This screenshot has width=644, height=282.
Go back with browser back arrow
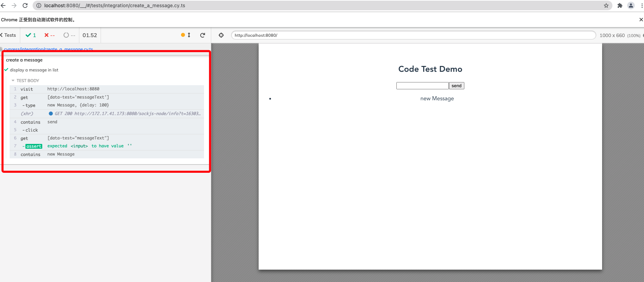[x=3, y=5]
